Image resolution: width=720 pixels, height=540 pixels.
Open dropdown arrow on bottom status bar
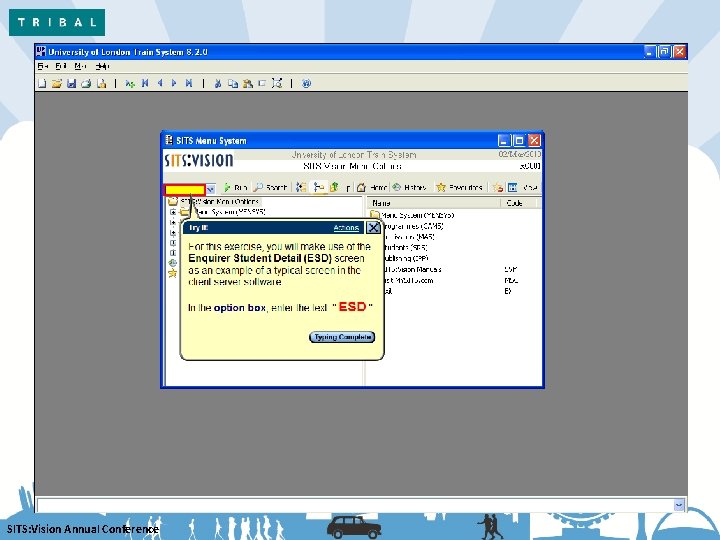click(679, 505)
